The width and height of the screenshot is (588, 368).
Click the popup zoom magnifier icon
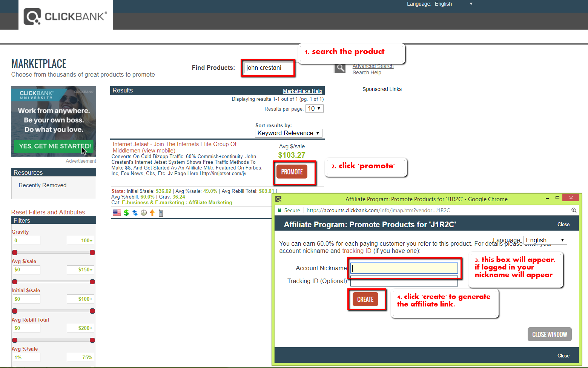574,210
